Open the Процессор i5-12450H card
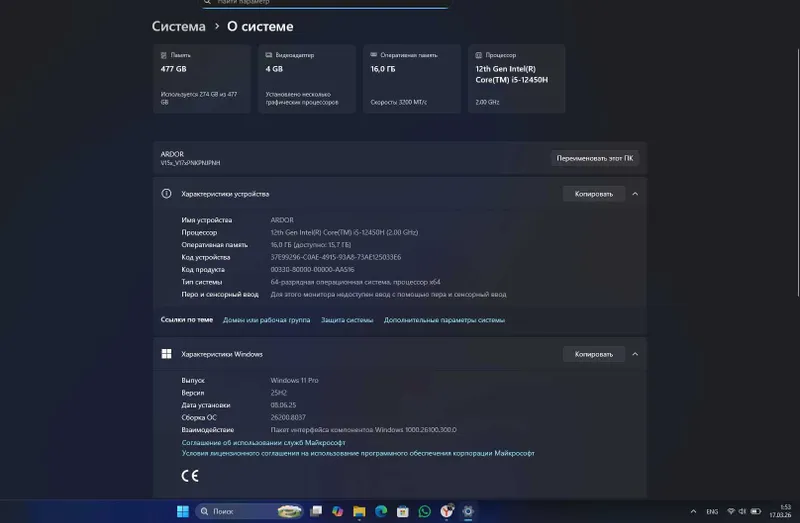The width and height of the screenshot is (800, 523). pos(516,79)
